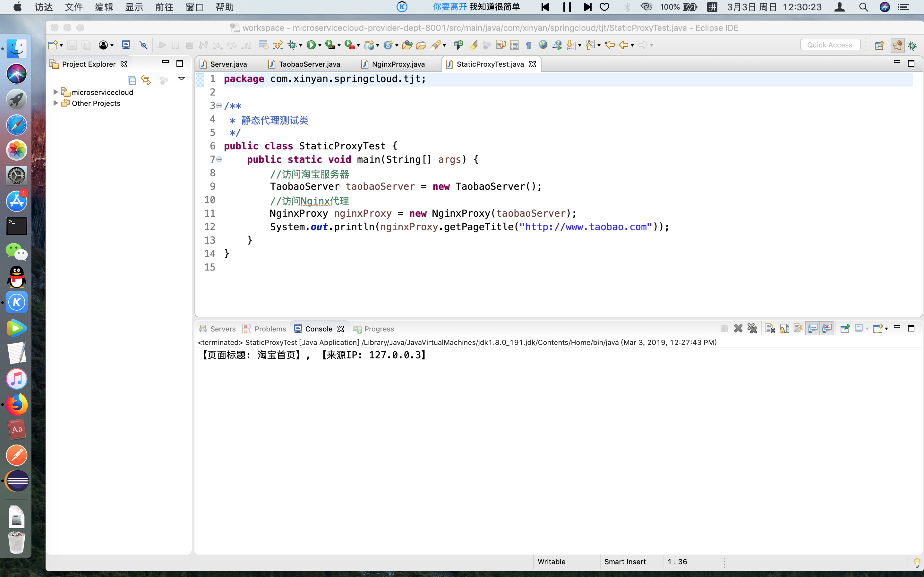The image size is (924, 577).
Task: Pause music with menu bar pause control
Action: (x=567, y=7)
